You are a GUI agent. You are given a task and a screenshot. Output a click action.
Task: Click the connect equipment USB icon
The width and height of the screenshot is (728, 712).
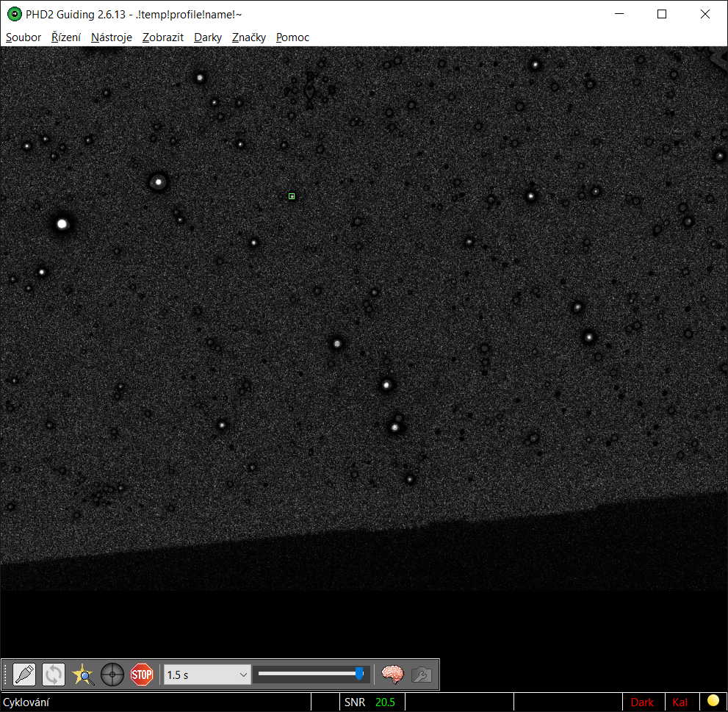tap(24, 675)
